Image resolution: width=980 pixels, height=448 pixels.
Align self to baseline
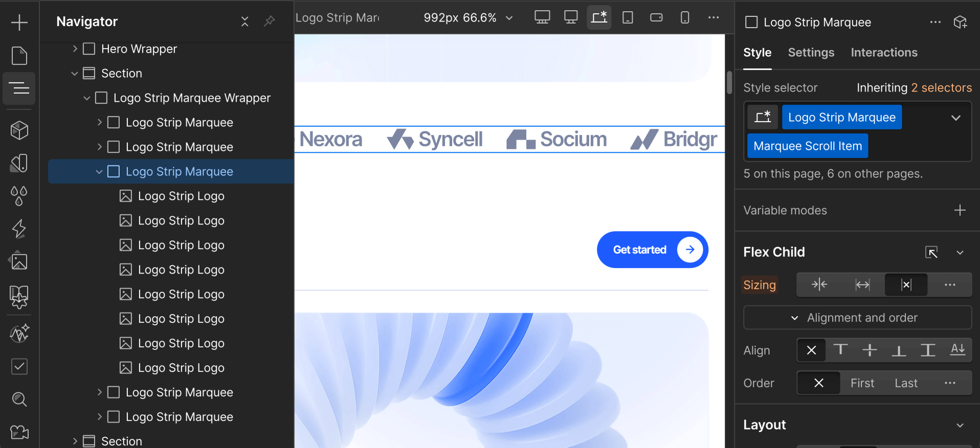957,350
